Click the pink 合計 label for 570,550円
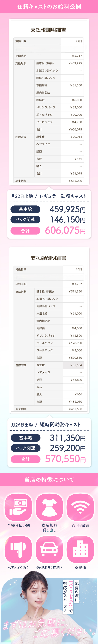The height and width of the screenshot is (644, 98). 25,459
